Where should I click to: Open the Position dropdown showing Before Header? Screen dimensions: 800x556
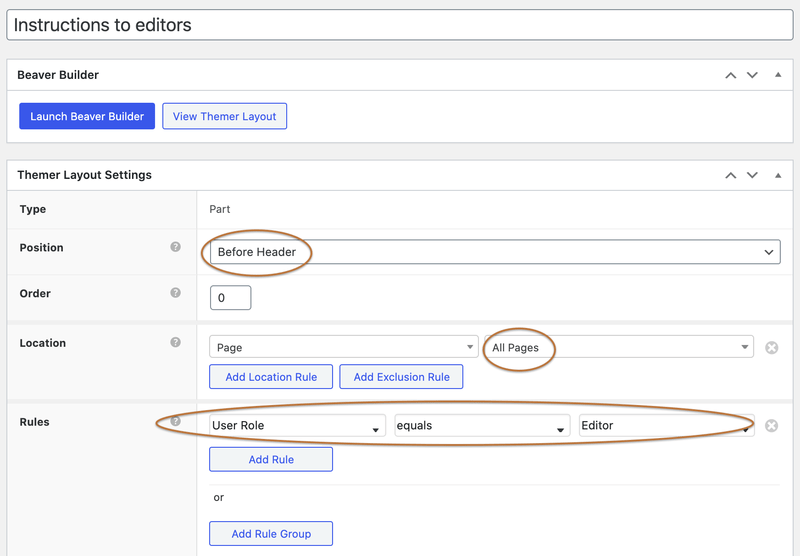(x=494, y=252)
